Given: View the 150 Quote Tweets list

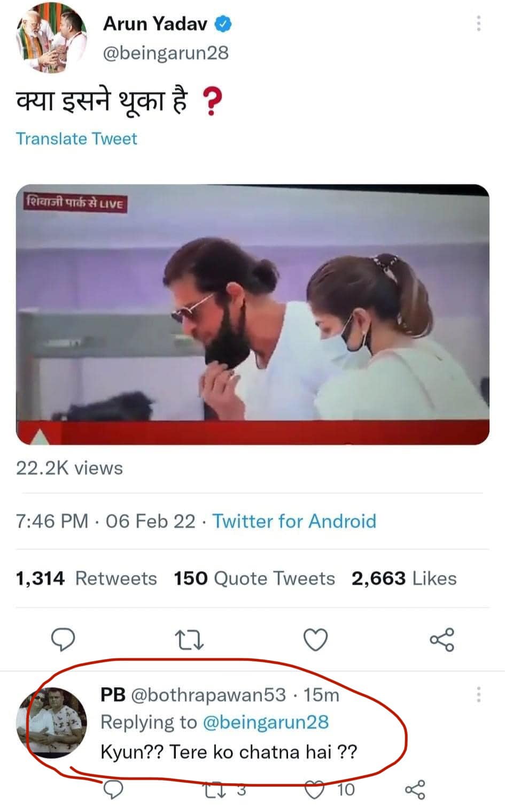Looking at the screenshot, I should tap(254, 578).
